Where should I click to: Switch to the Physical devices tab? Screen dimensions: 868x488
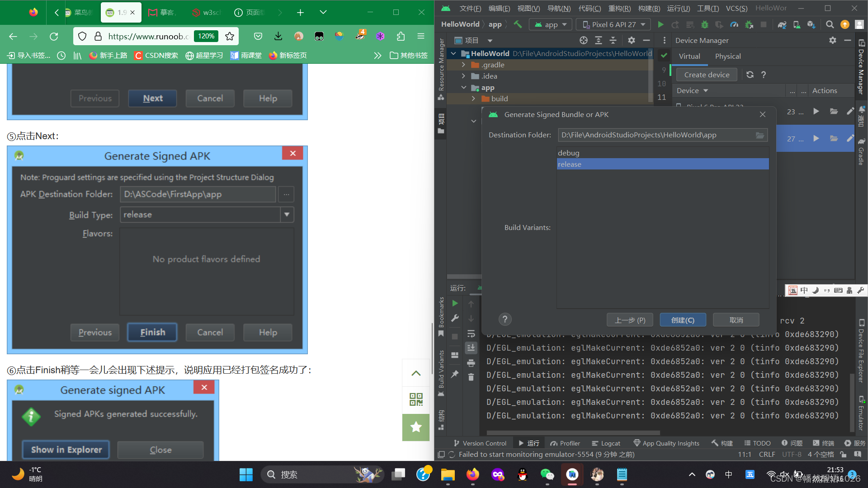point(727,56)
